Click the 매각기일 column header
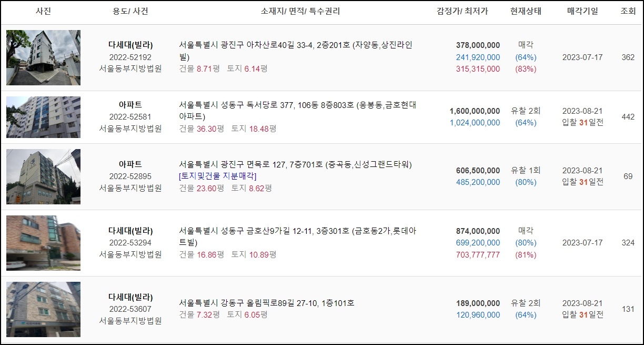This screenshot has height=345, width=644. (x=582, y=11)
